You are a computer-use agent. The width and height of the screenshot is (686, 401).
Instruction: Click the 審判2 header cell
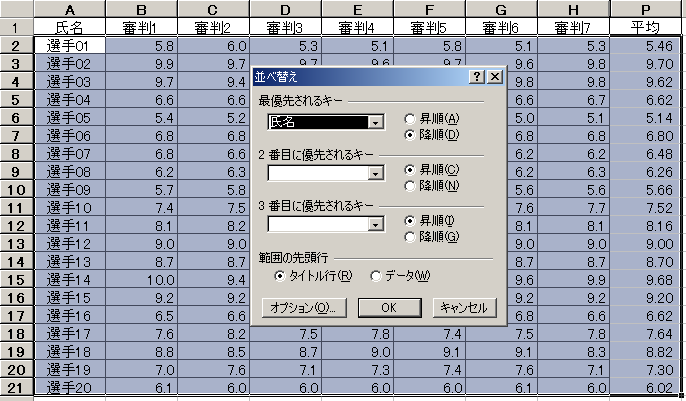[214, 28]
